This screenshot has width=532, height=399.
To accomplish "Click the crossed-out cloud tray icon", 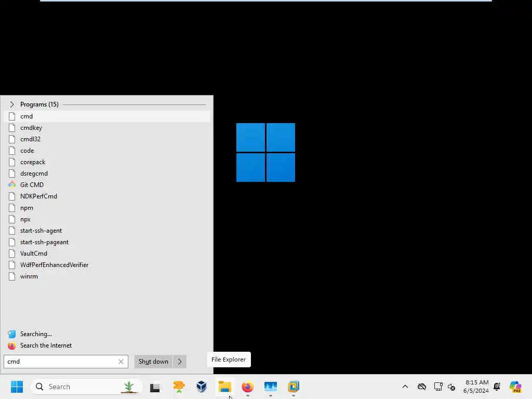I will tap(422, 387).
